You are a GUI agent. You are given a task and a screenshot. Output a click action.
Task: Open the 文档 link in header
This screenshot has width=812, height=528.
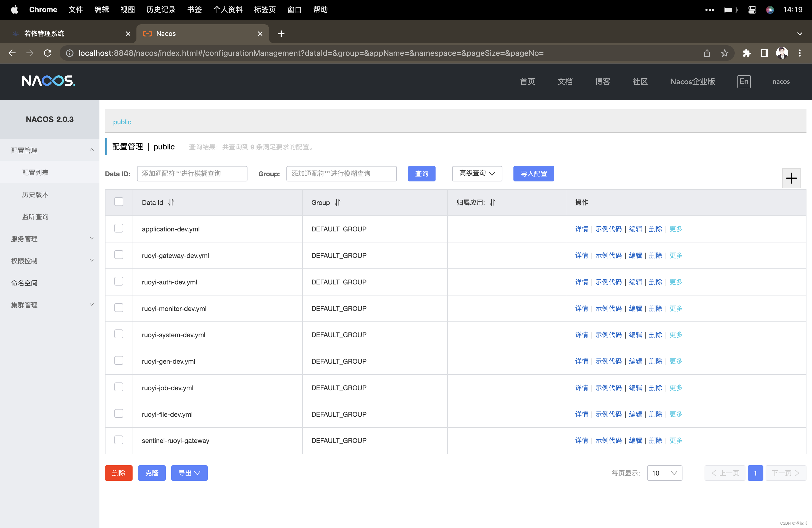click(x=565, y=81)
